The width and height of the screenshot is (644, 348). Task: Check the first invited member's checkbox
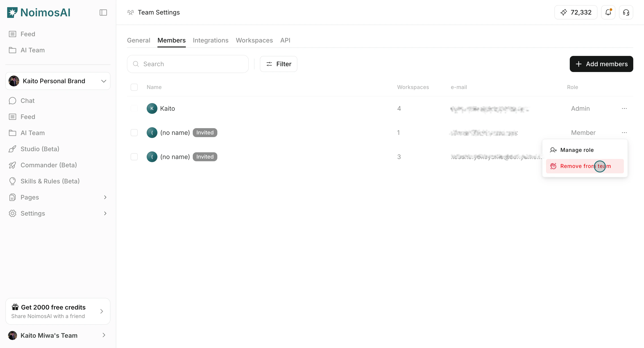(x=134, y=132)
